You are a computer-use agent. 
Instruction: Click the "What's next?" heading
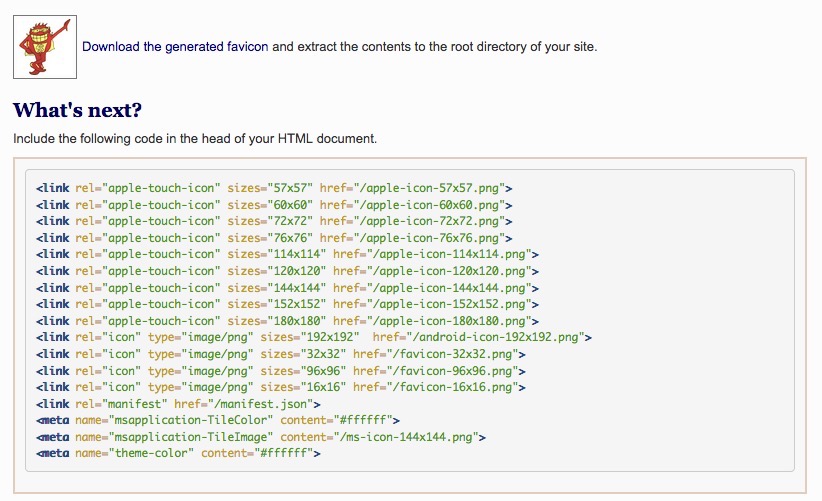coord(78,109)
